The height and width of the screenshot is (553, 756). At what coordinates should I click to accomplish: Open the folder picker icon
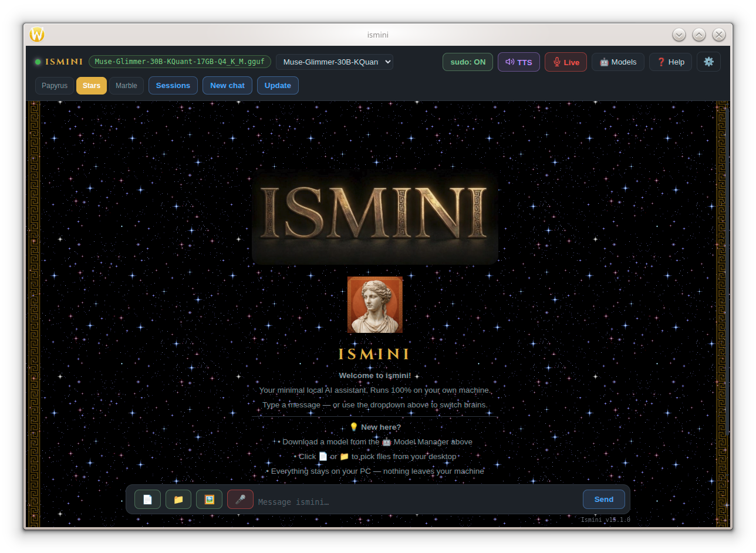178,500
